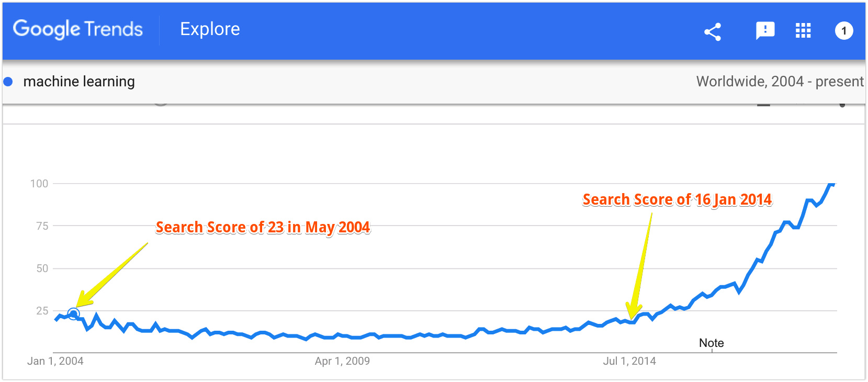The image size is (868, 382).
Task: Open the send feedback icon
Action: point(765,31)
